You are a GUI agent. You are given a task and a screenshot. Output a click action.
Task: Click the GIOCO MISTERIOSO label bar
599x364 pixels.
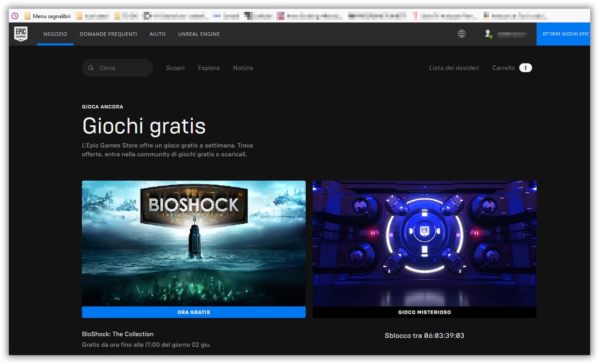[x=424, y=312]
